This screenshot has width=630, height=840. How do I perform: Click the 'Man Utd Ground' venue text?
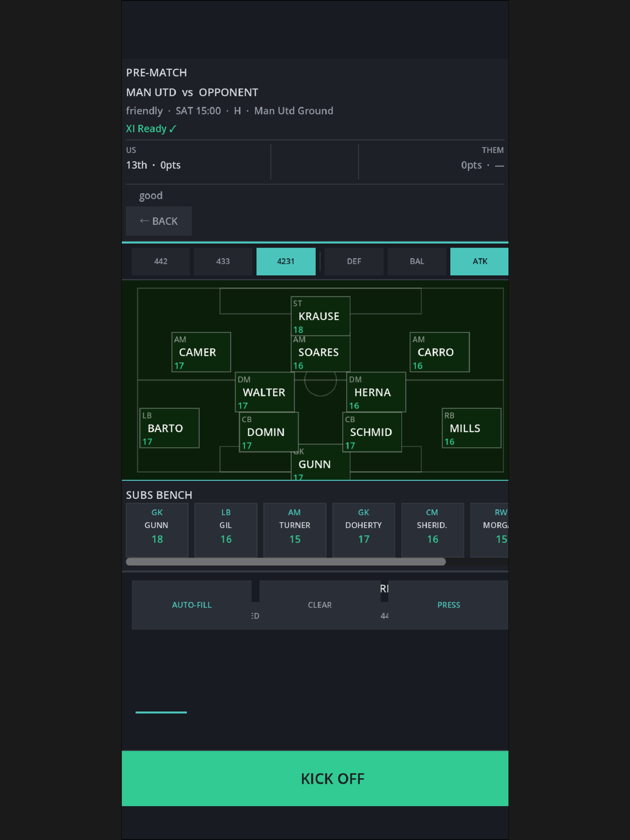[294, 111]
